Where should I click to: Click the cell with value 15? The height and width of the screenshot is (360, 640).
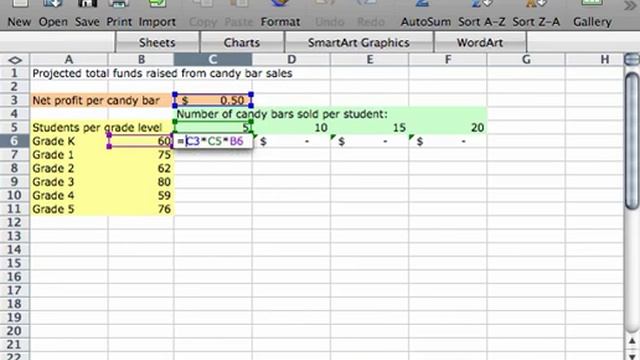coord(369,127)
